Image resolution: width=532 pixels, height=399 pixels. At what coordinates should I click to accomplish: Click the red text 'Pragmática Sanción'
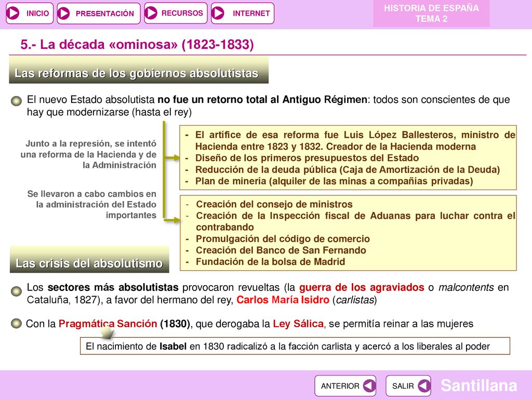click(108, 324)
